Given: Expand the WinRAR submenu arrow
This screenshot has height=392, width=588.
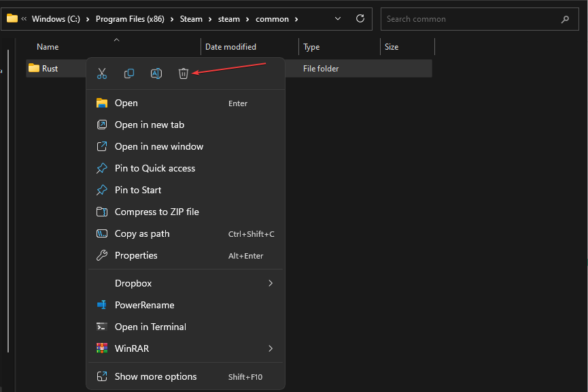Looking at the screenshot, I should [x=271, y=348].
